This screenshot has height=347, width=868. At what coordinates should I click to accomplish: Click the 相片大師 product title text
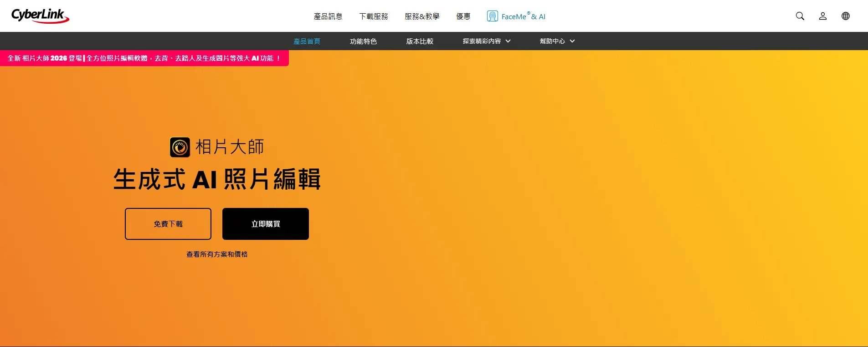pyautogui.click(x=230, y=147)
